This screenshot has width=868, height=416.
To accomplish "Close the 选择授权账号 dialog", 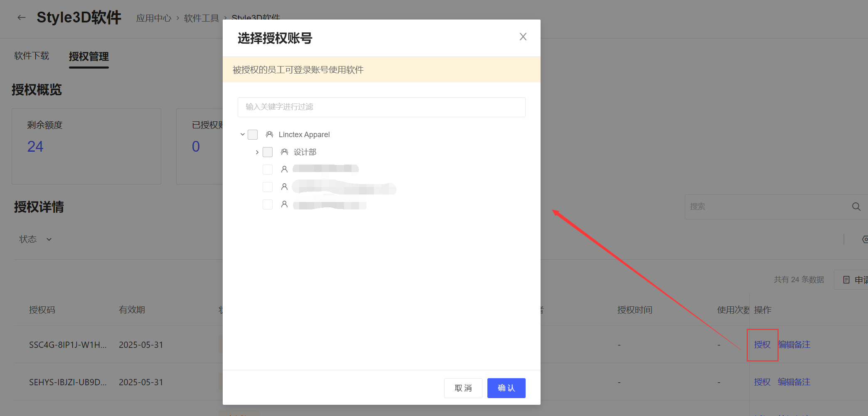I will point(523,37).
